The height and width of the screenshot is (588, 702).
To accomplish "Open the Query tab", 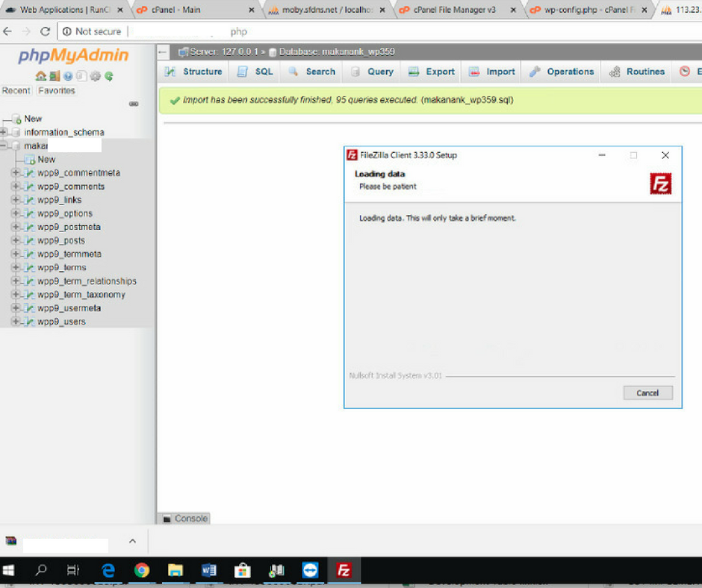I will point(372,72).
